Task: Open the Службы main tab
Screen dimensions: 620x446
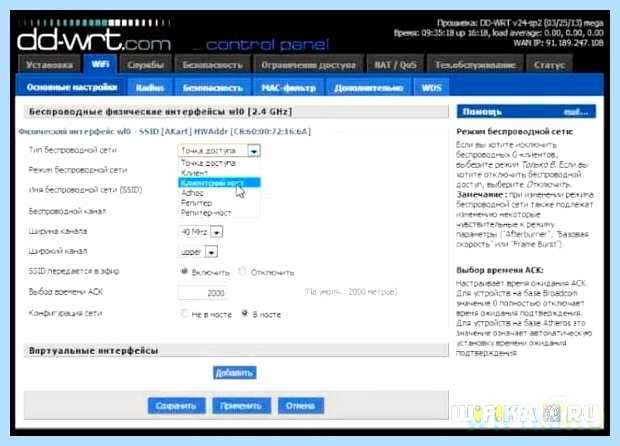Action: [146, 65]
